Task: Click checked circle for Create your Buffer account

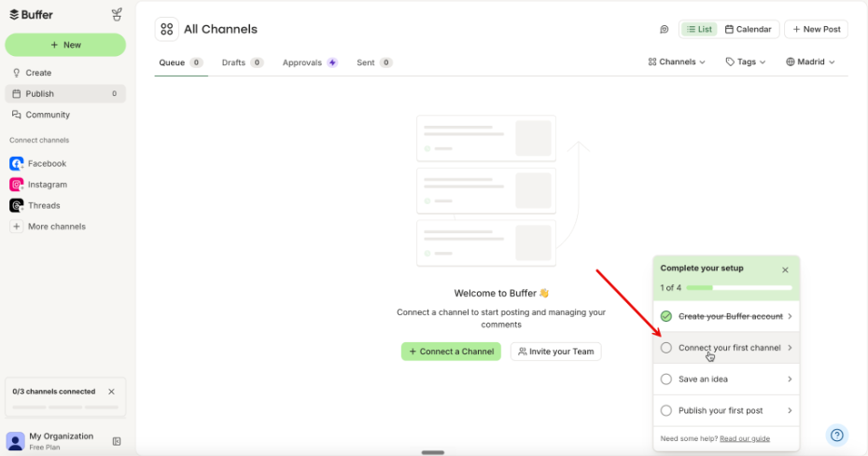Action: [666, 316]
